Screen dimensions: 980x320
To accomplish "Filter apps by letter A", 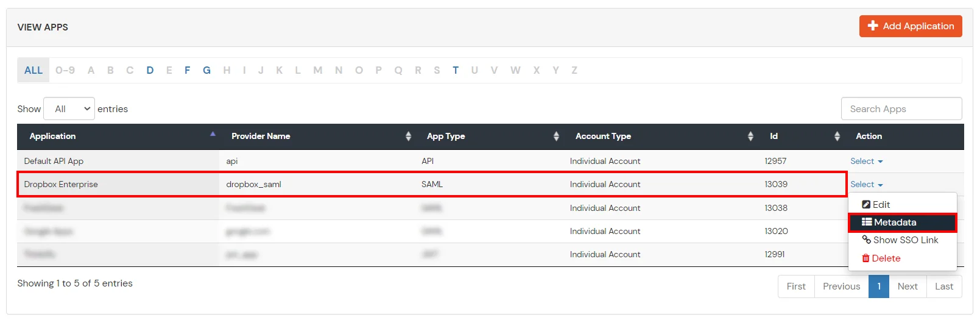I will click(91, 70).
